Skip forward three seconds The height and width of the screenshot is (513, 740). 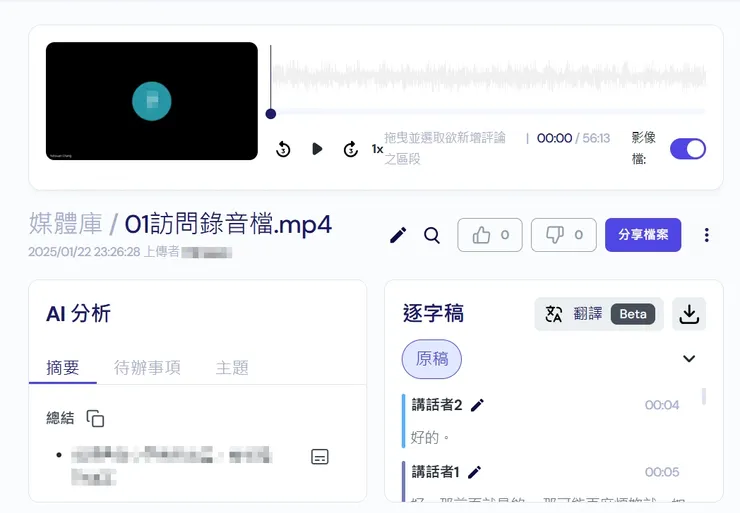351,150
